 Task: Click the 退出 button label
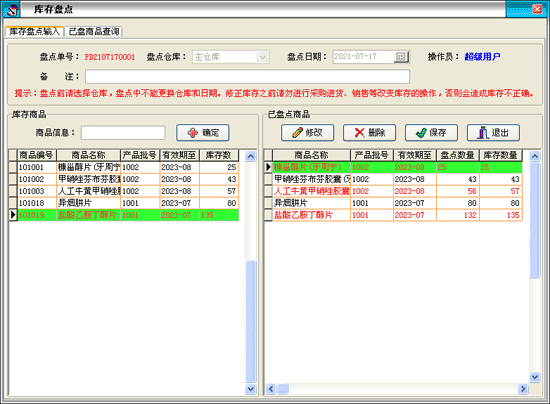click(500, 133)
